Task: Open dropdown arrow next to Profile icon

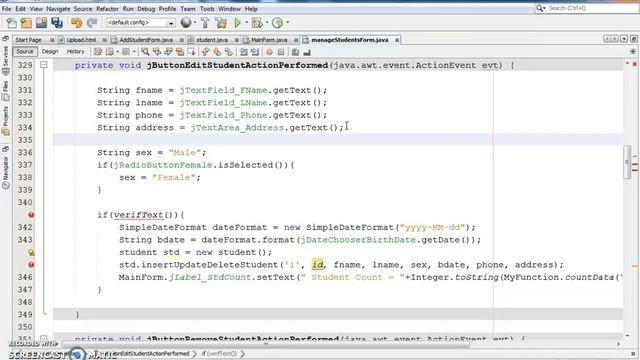Action: click(287, 23)
